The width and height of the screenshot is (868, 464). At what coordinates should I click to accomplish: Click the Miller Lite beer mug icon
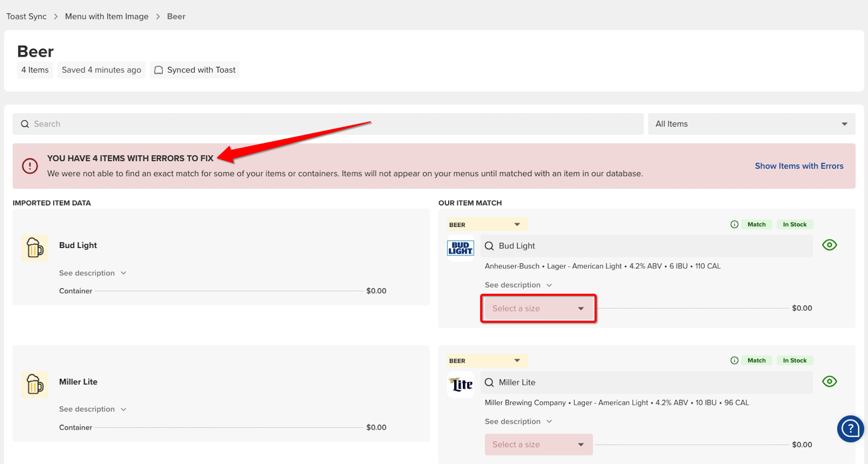35,385
